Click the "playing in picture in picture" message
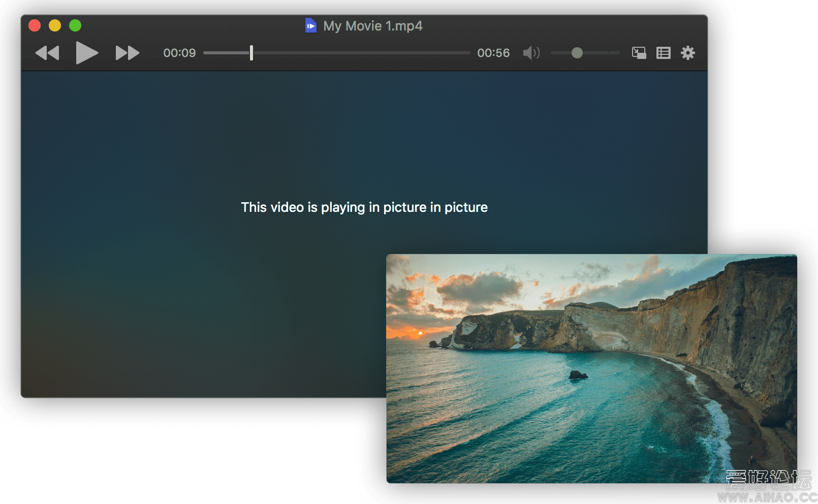Image resolution: width=818 pixels, height=504 pixels. [364, 207]
